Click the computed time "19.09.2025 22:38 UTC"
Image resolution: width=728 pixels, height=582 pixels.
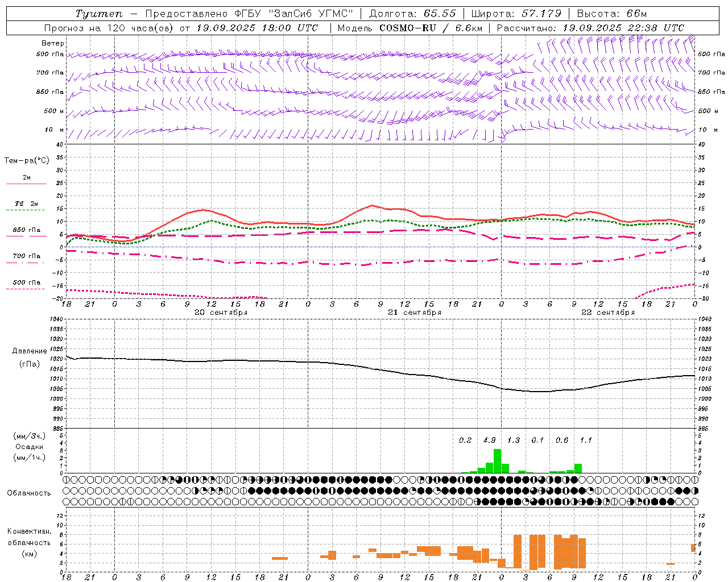[623, 28]
